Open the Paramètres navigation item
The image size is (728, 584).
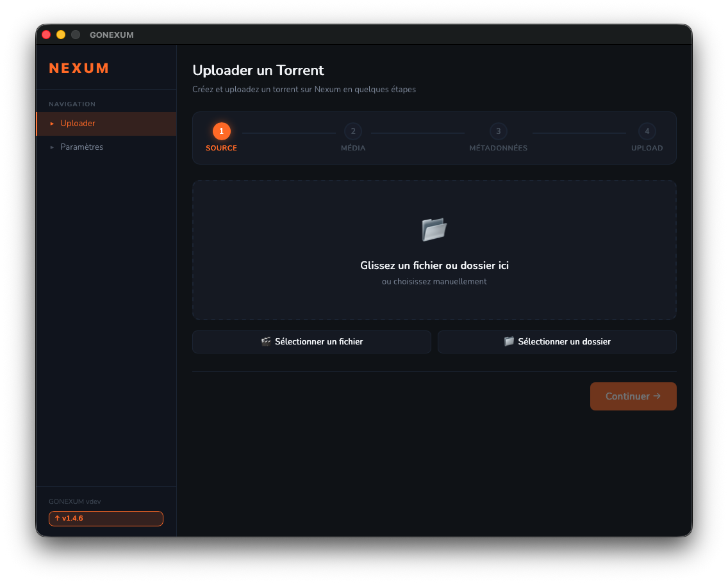coord(106,147)
